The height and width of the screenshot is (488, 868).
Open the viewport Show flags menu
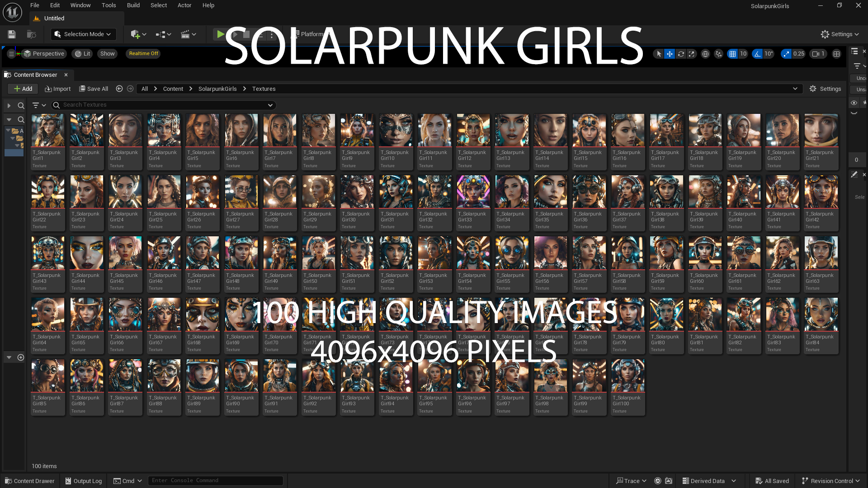pyautogui.click(x=108, y=54)
